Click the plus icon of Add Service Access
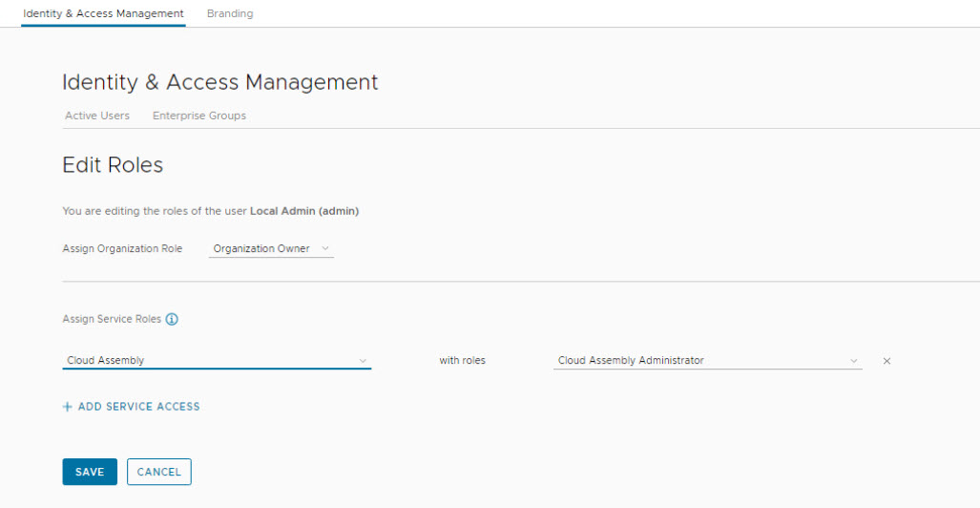Viewport: 980px width, 508px height. 68,407
